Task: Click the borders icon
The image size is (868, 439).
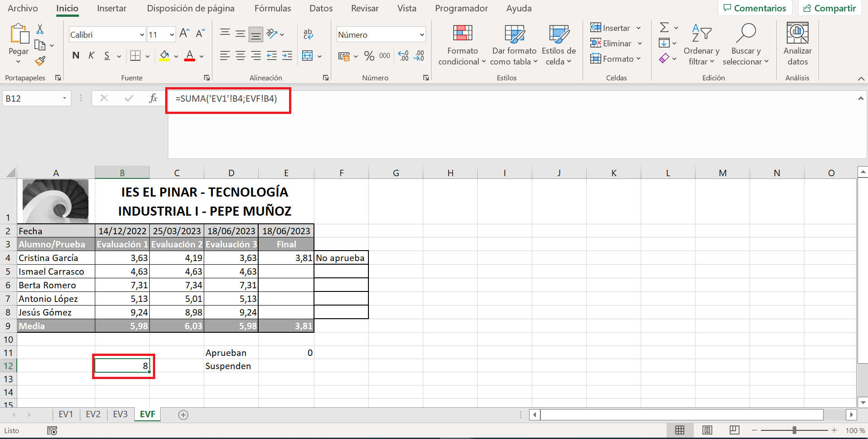Action: (135, 56)
